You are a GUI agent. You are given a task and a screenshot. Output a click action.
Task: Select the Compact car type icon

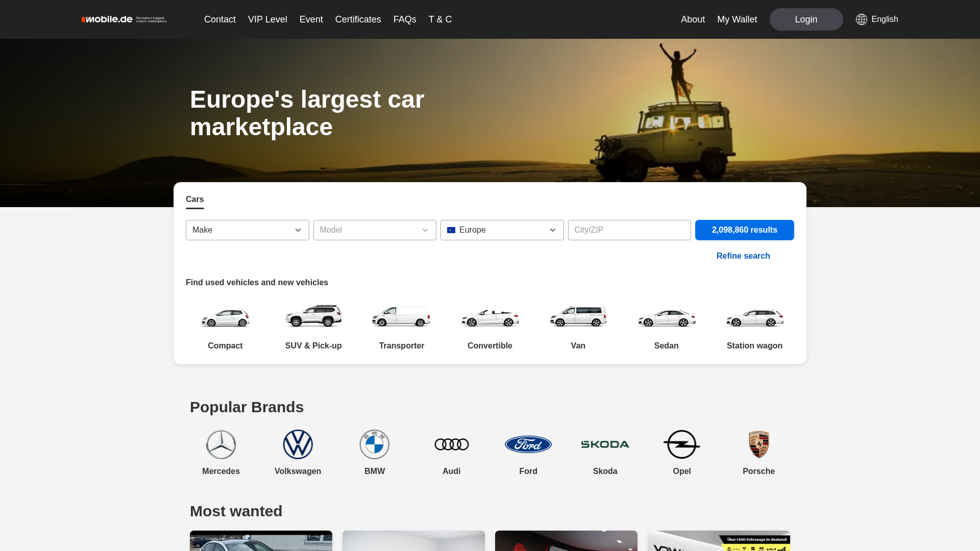(225, 317)
